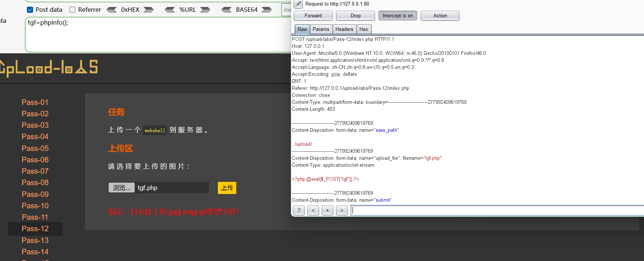Viewport: 644px width, 261px height.
Task: Click the post data text area with tgf=phpinfo();
Action: pos(158,34)
